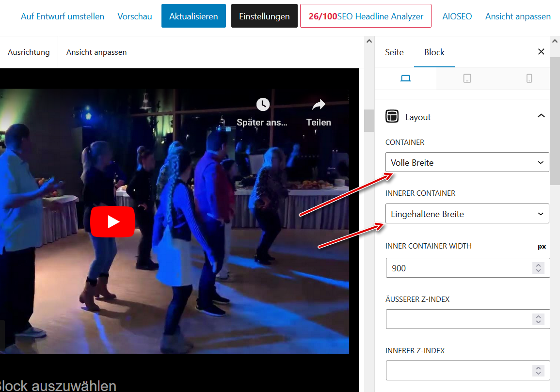The width and height of the screenshot is (560, 392).
Task: Collapse the Layout section chevron
Action: point(541,116)
